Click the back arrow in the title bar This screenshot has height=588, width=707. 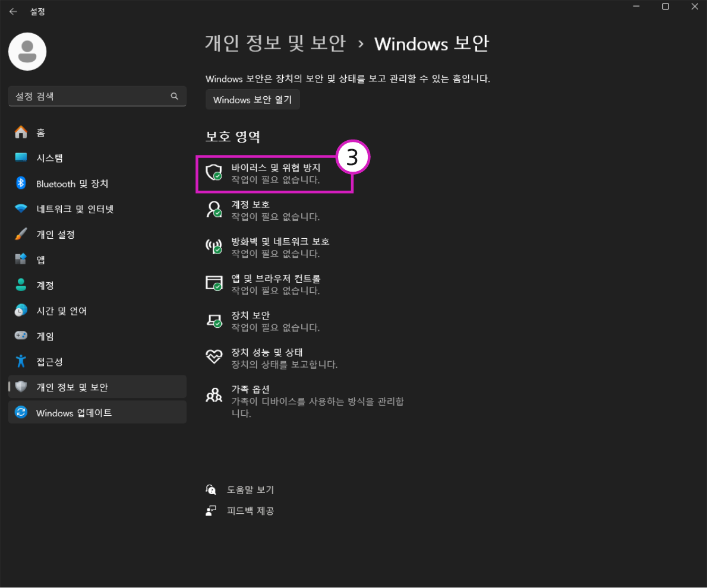tap(13, 11)
